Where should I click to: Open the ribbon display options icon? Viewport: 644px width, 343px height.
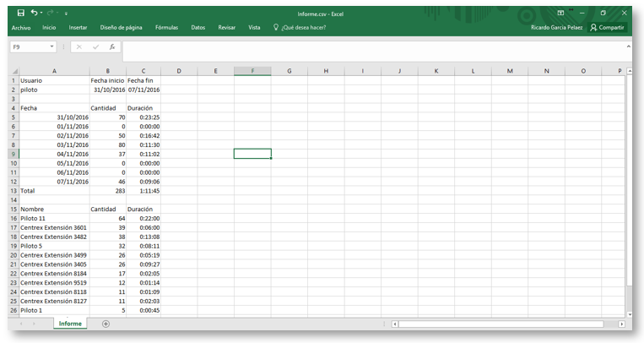560,13
